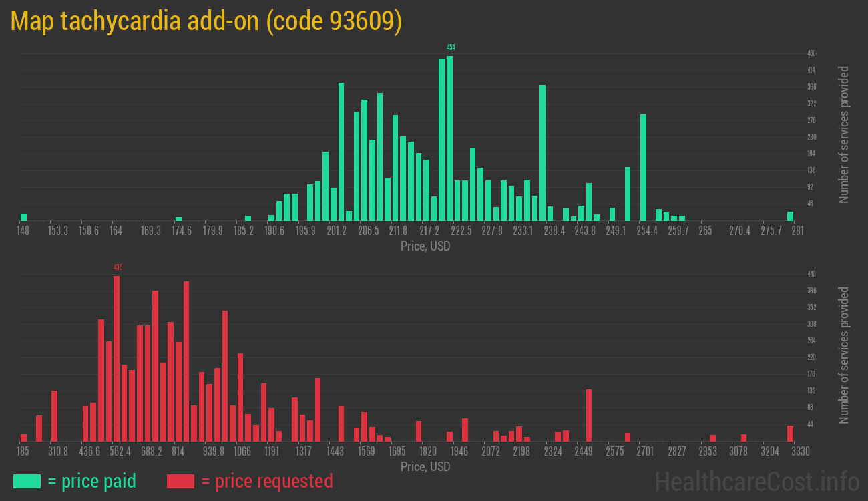
Task: Open the HealthcareCost.info watermark link
Action: (x=756, y=481)
